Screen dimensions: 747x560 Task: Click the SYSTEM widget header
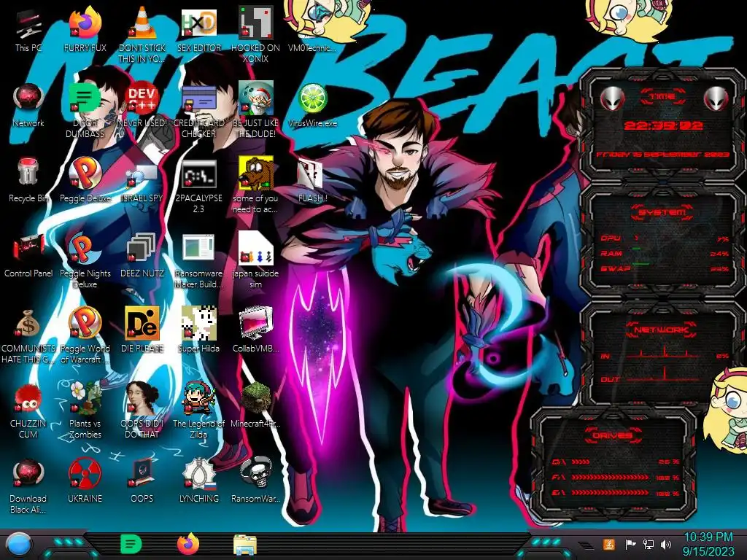(x=662, y=211)
